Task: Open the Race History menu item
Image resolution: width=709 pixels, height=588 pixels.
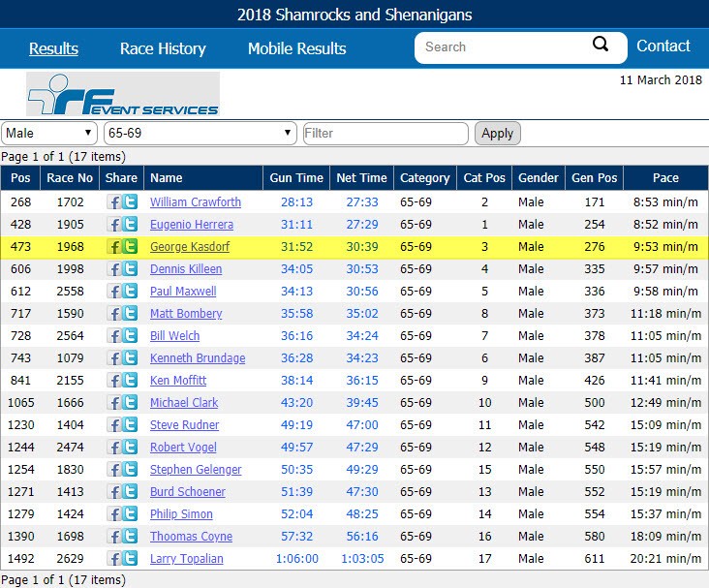Action: point(163,48)
